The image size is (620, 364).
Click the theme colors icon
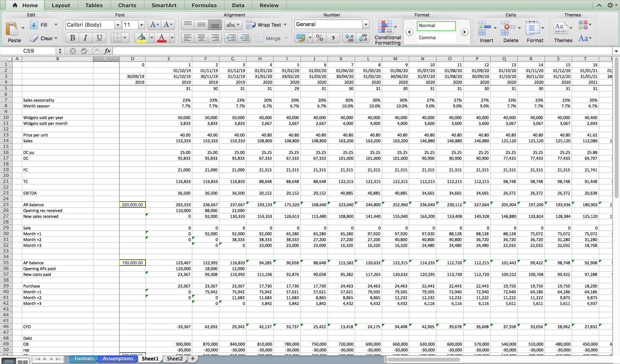click(x=583, y=25)
